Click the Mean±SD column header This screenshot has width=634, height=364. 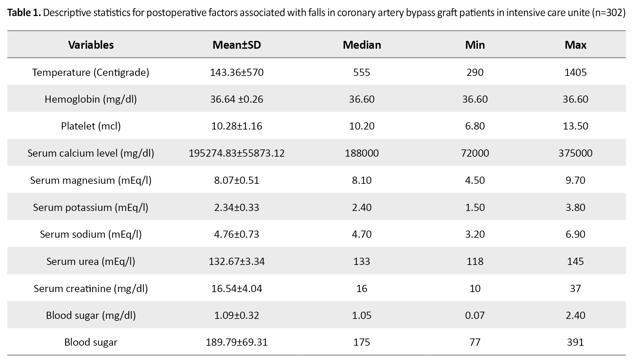pos(237,45)
